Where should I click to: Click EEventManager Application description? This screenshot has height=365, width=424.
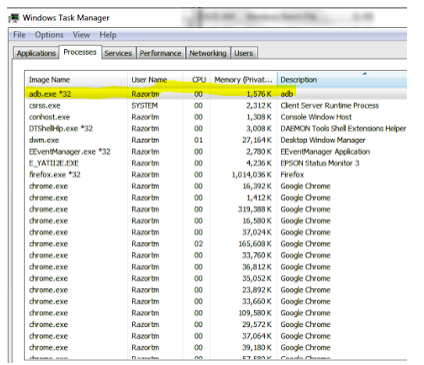[x=325, y=152]
